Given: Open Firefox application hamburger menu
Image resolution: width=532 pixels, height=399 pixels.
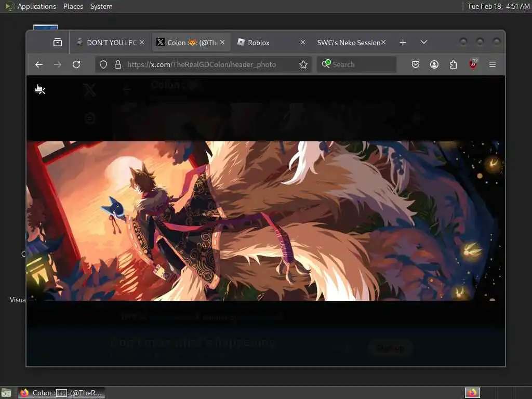Looking at the screenshot, I should point(493,64).
